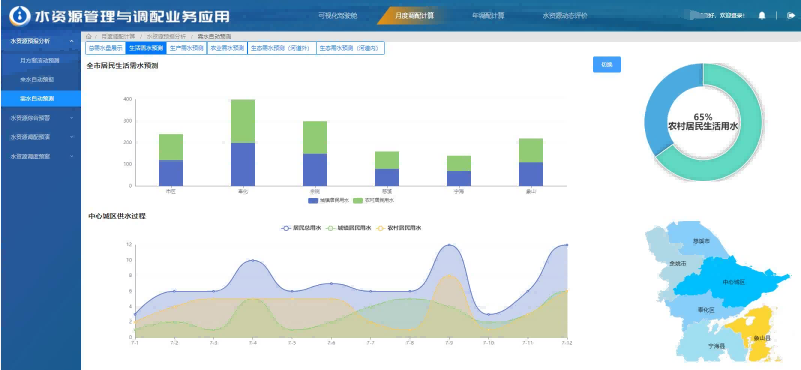
Task: Toggle 农村居民用水 bar chart legend
Action: pos(373,201)
